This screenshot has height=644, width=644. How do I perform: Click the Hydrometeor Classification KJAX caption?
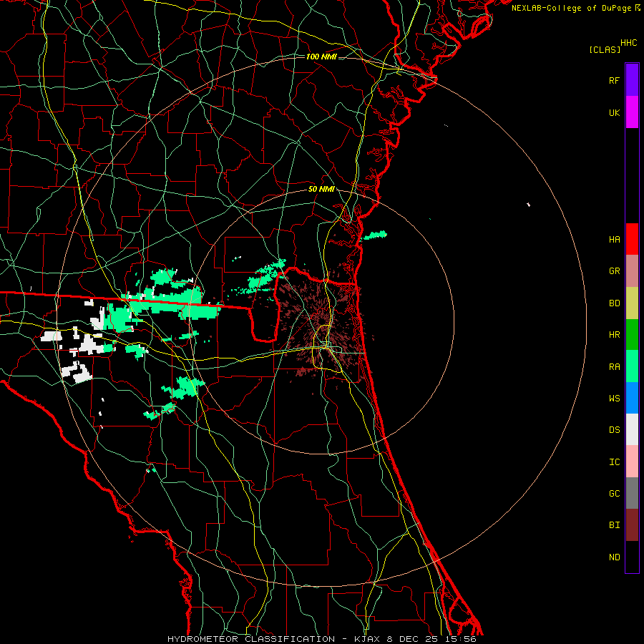321,639
